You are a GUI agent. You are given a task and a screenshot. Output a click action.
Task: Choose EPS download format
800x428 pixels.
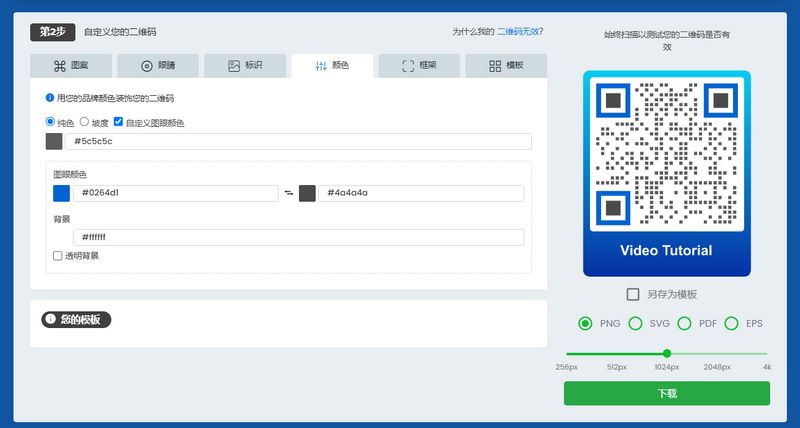click(732, 323)
